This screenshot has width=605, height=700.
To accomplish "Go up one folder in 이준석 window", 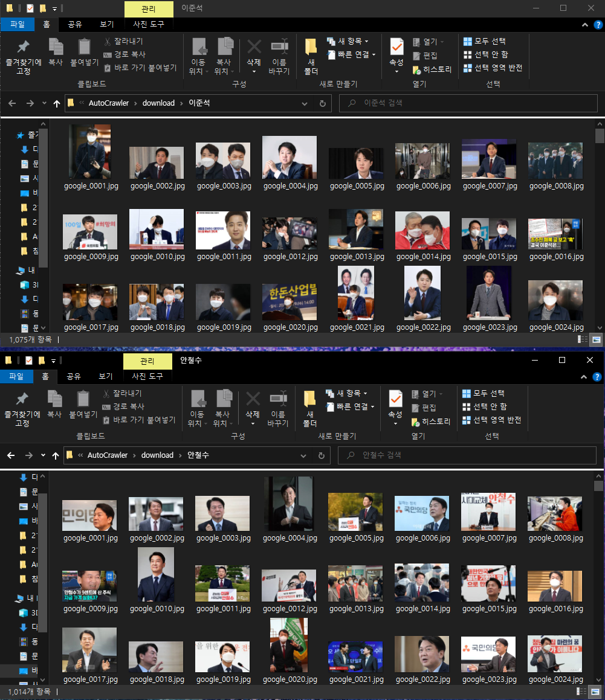I will (56, 103).
